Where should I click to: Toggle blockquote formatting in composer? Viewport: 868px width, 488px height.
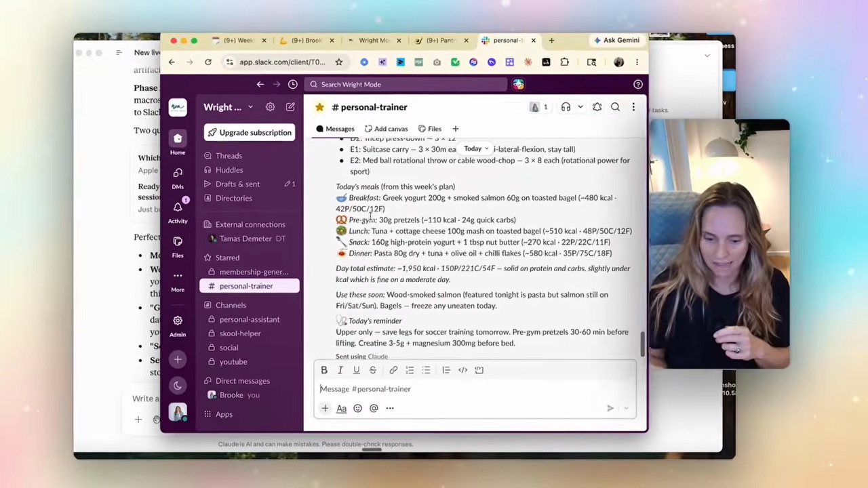tap(446, 370)
